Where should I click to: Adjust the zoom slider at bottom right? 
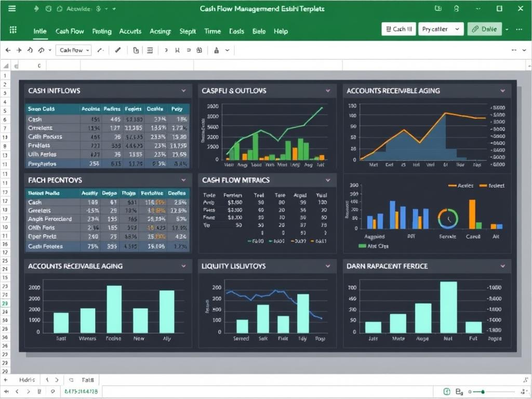pos(484,392)
